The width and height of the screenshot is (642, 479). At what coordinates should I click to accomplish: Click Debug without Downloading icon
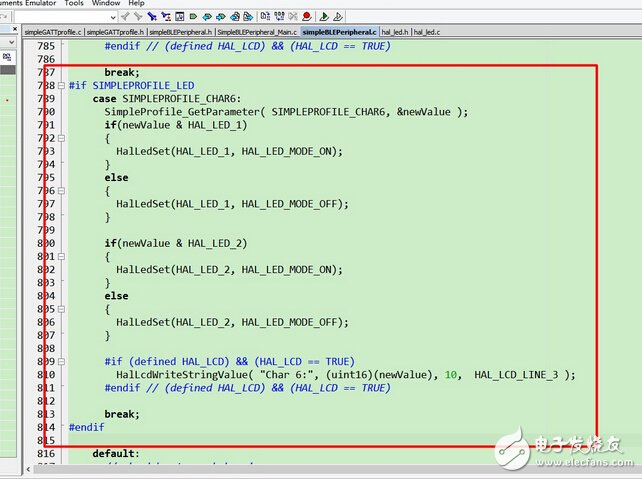pyautogui.click(x=338, y=17)
